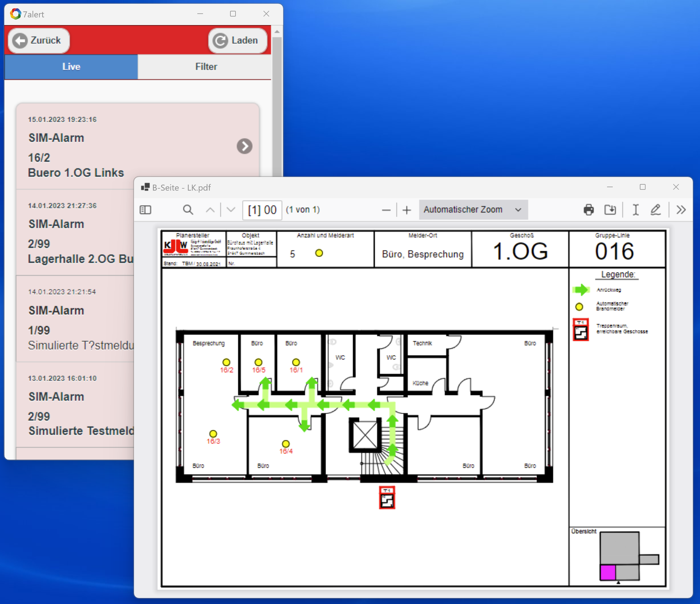Zoom out with the minus icon
Screen dimensions: 700x604
tap(386, 210)
